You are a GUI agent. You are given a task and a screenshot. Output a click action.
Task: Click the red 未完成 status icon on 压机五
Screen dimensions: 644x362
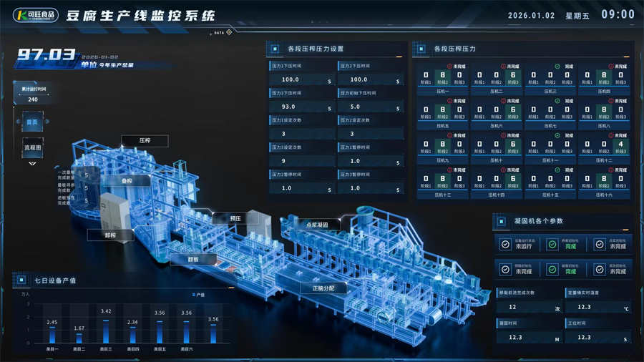pos(449,101)
